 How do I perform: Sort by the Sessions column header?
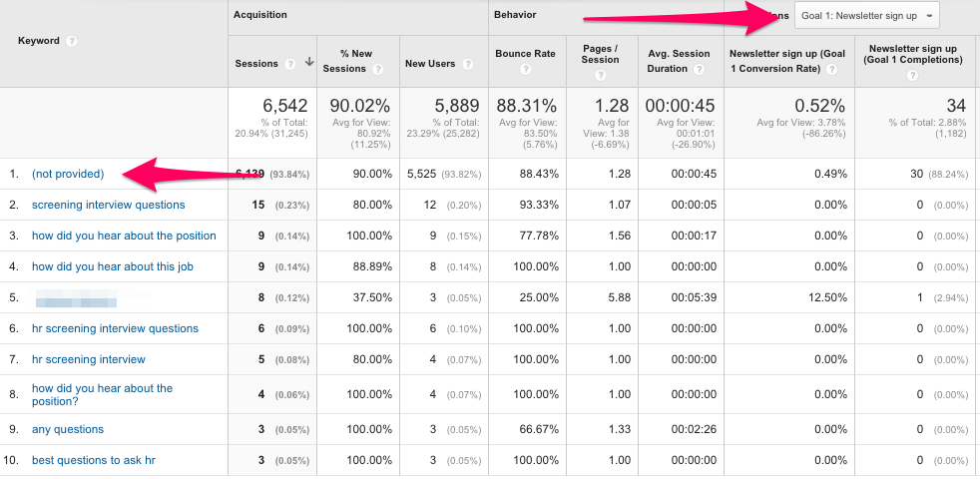tap(255, 64)
